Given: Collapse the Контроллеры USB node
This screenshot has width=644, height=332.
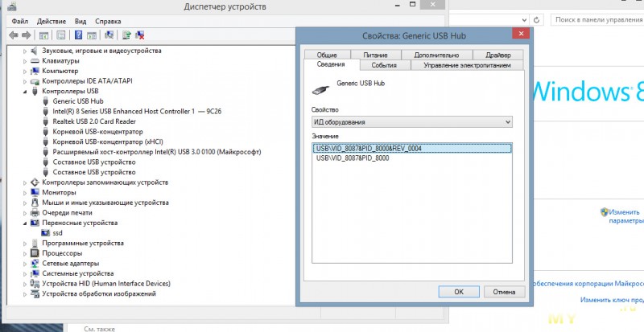Looking at the screenshot, I should (25, 92).
